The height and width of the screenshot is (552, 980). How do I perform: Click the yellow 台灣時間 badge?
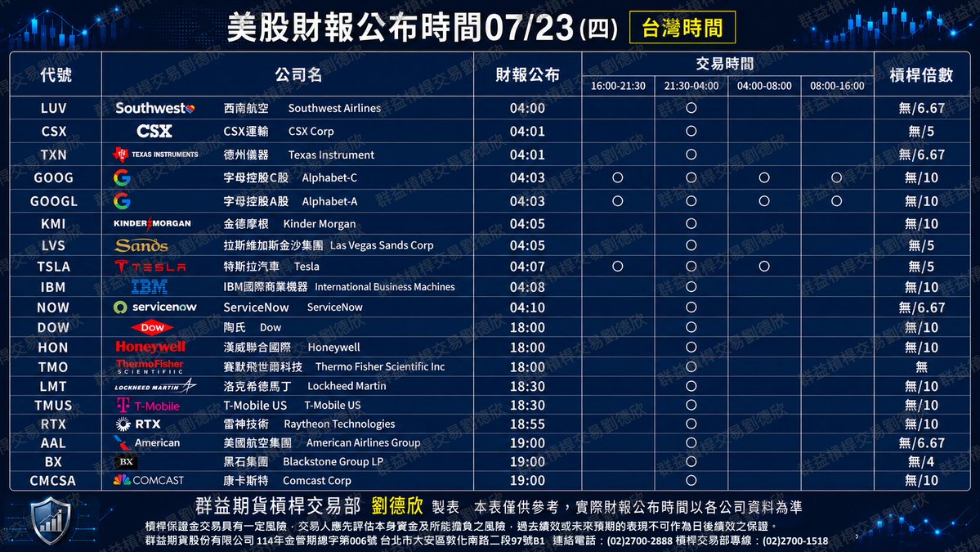pyautogui.click(x=682, y=28)
